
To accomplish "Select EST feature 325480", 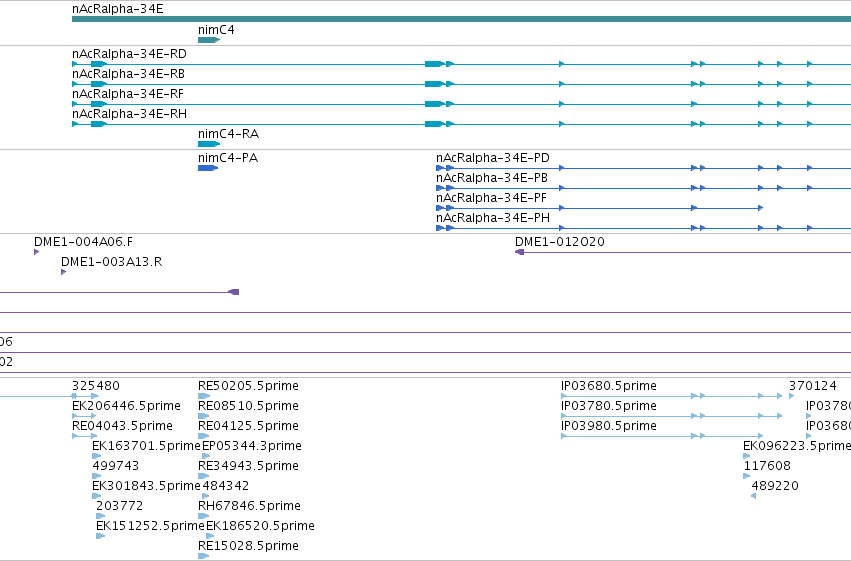I will (96, 386).
